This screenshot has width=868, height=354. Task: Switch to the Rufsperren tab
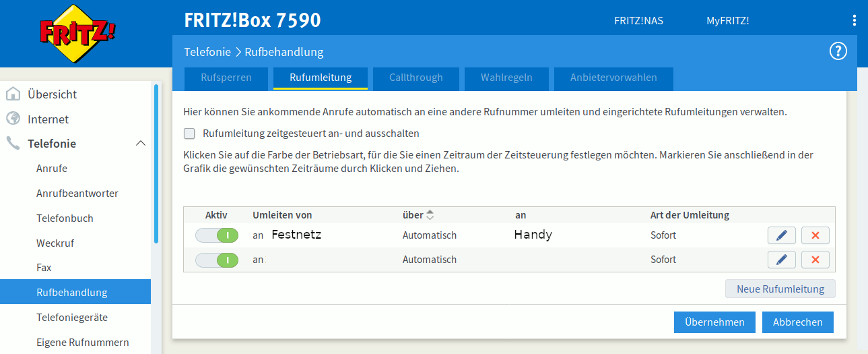(x=226, y=78)
